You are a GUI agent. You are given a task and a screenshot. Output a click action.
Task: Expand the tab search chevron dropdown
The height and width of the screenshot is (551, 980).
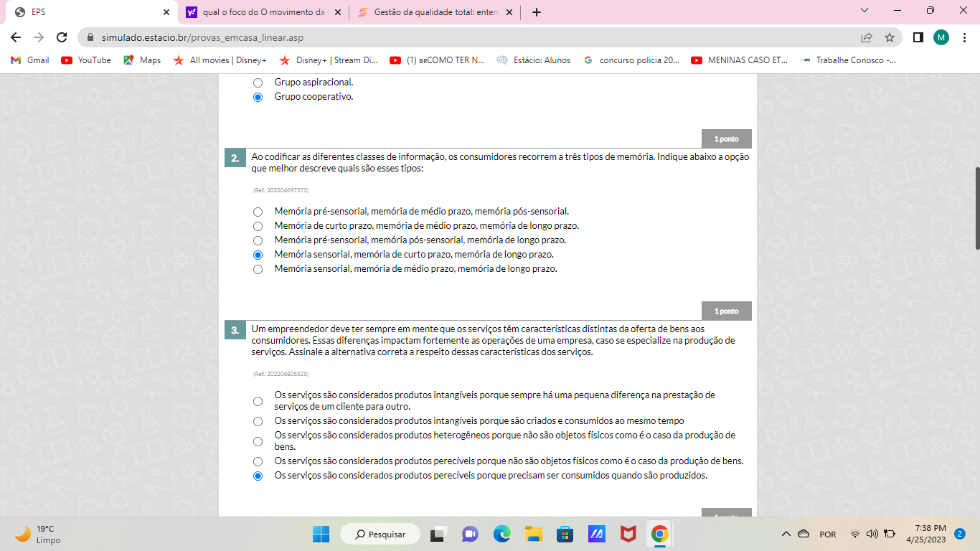(864, 11)
